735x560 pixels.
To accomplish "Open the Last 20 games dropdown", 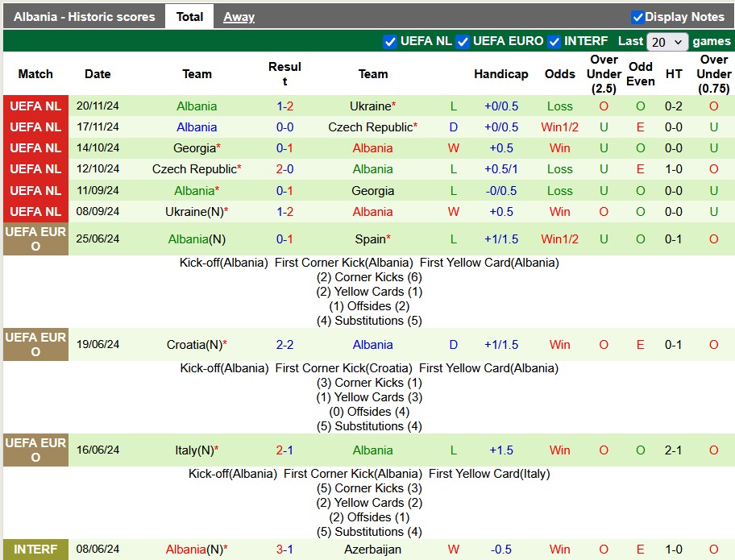I will 666,42.
